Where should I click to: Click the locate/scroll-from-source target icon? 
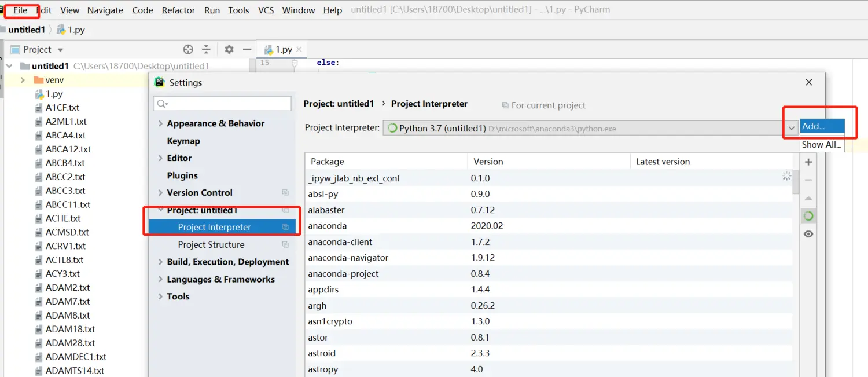(188, 49)
